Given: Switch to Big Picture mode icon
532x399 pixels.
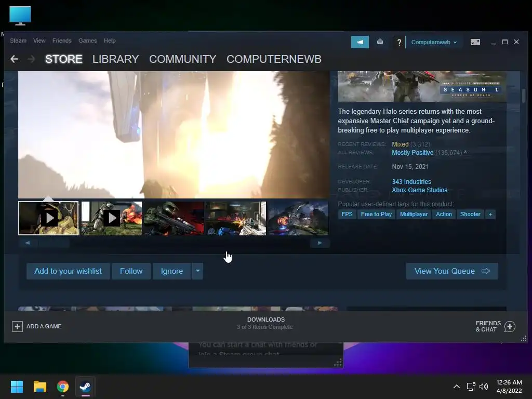Looking at the screenshot, I should 475,42.
